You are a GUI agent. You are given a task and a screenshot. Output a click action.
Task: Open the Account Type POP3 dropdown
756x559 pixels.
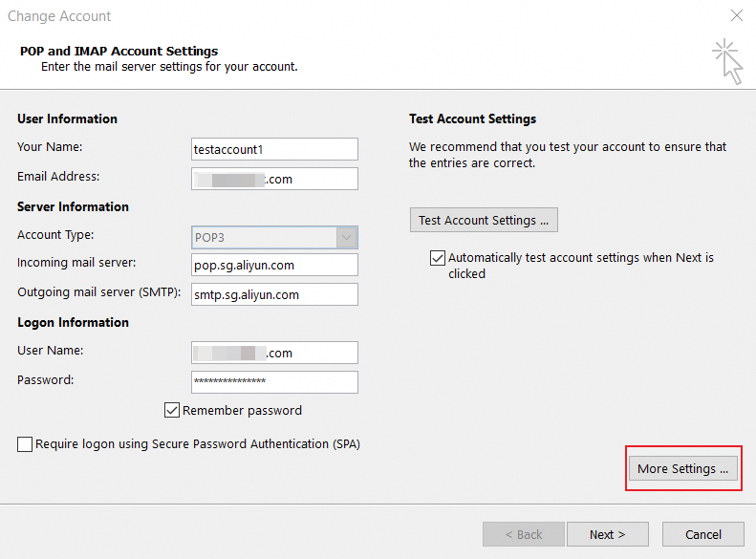[x=274, y=237]
